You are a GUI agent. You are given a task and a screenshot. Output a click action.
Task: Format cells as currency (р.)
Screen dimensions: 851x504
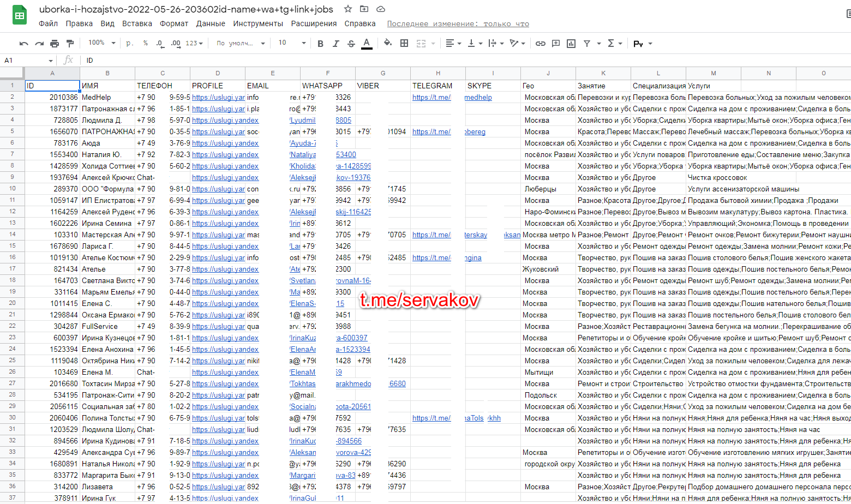point(129,43)
